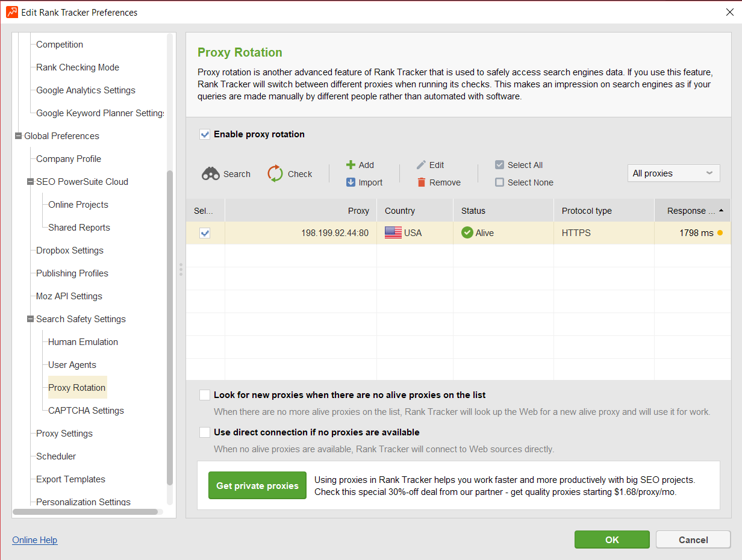
Task: Open Google Analytics Settings
Action: click(x=86, y=90)
